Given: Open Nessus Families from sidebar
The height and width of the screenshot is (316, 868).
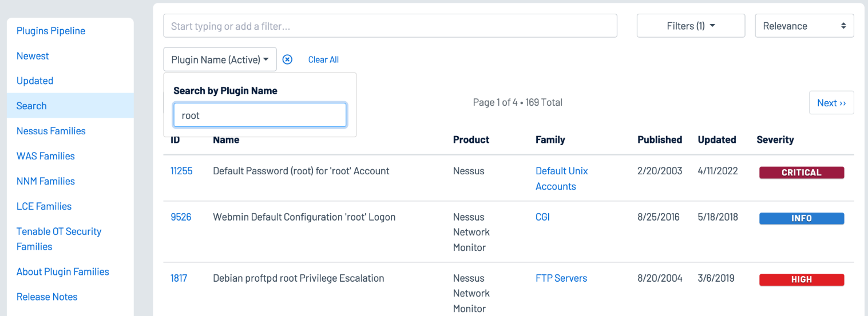Looking at the screenshot, I should click(51, 131).
